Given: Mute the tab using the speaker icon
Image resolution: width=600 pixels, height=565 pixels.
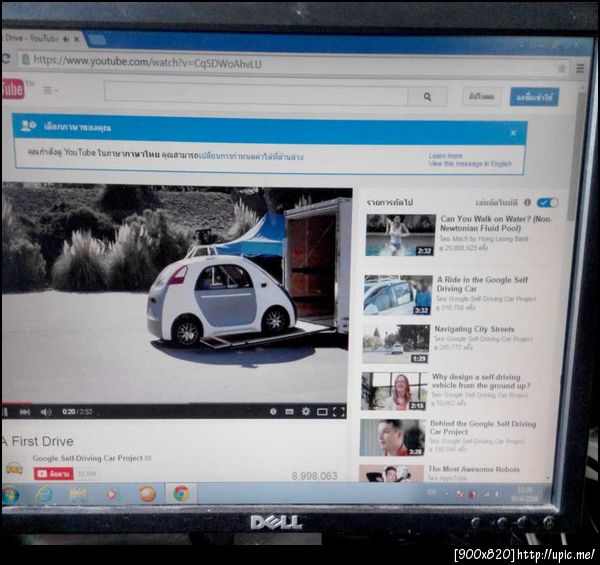Looking at the screenshot, I should [66, 39].
